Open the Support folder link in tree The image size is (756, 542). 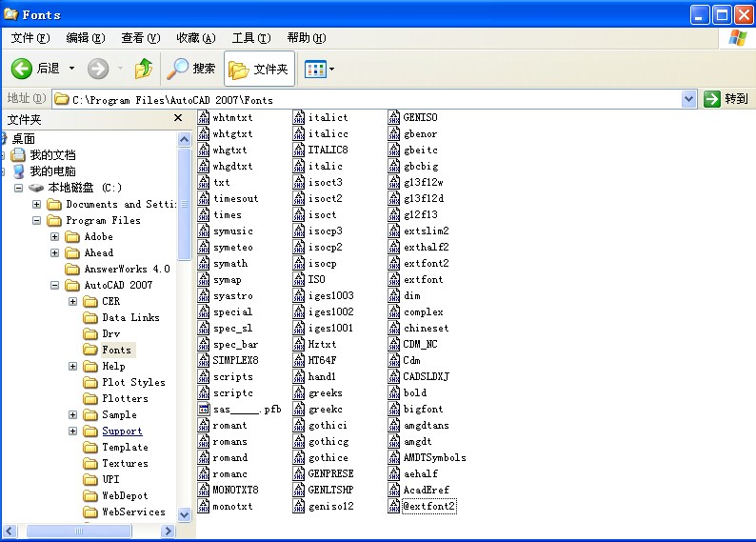[122, 431]
